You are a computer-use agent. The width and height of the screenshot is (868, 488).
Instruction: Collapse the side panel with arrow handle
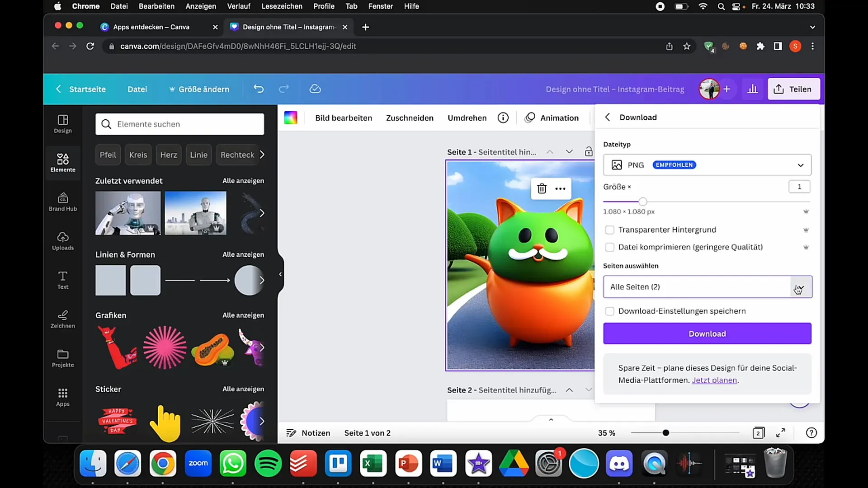click(x=281, y=274)
